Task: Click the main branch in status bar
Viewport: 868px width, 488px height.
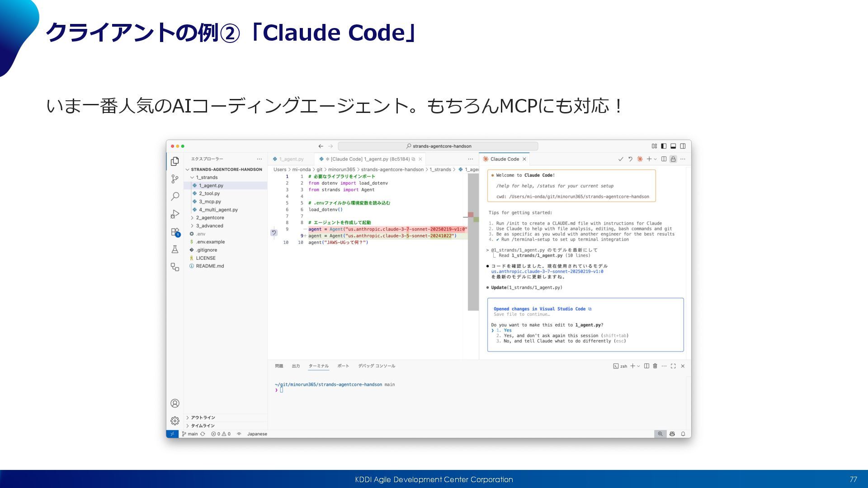Action: point(190,434)
